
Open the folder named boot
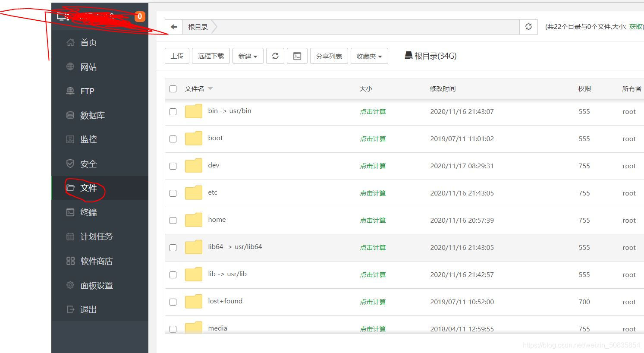coord(215,138)
